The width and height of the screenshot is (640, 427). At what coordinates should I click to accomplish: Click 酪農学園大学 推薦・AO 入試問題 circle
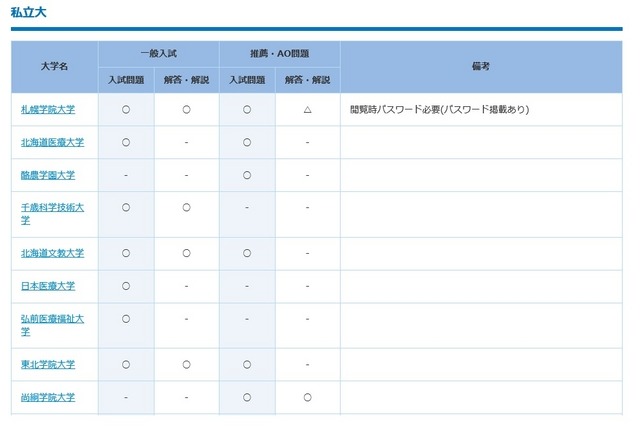click(x=247, y=175)
